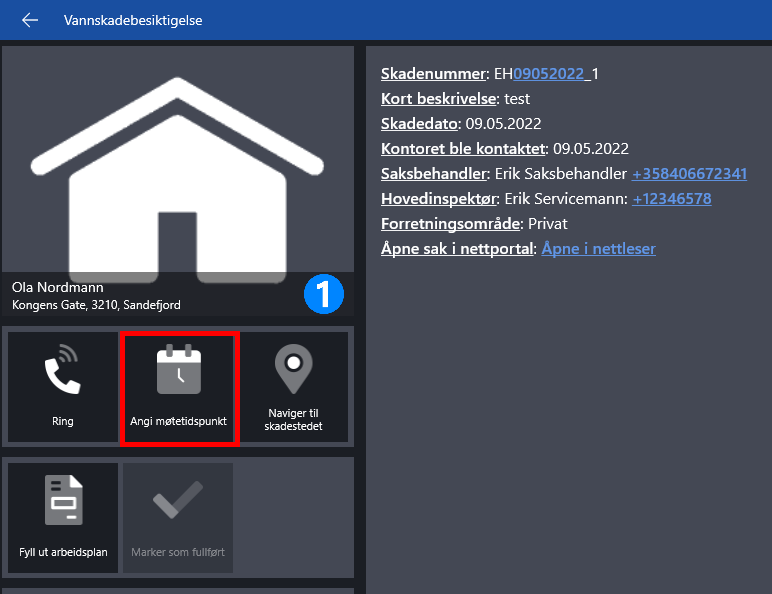Select the Kontoret ble kontaktet label

click(463, 149)
